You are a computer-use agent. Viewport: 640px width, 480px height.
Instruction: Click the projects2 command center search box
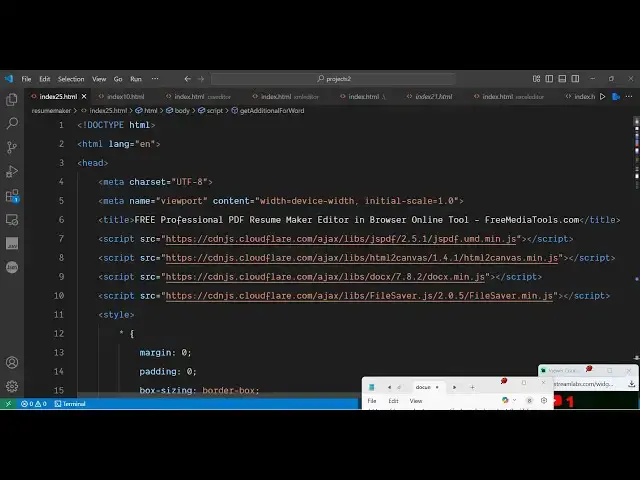point(333,79)
